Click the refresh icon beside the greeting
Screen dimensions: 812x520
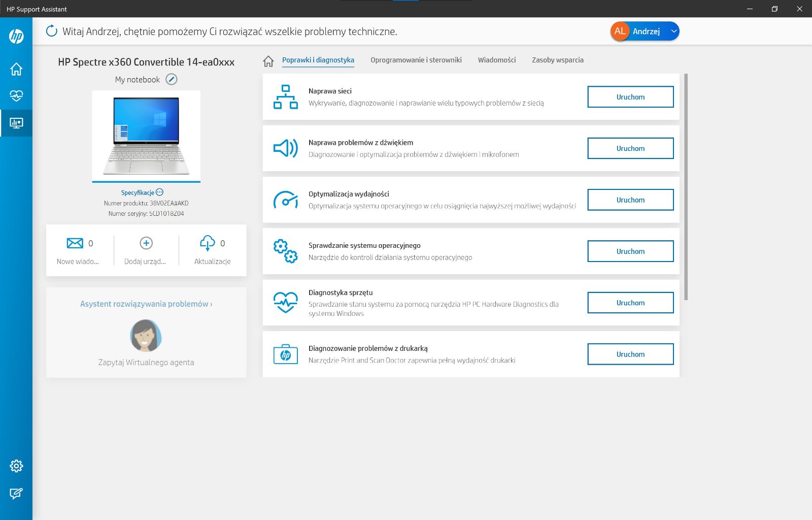pyautogui.click(x=52, y=31)
